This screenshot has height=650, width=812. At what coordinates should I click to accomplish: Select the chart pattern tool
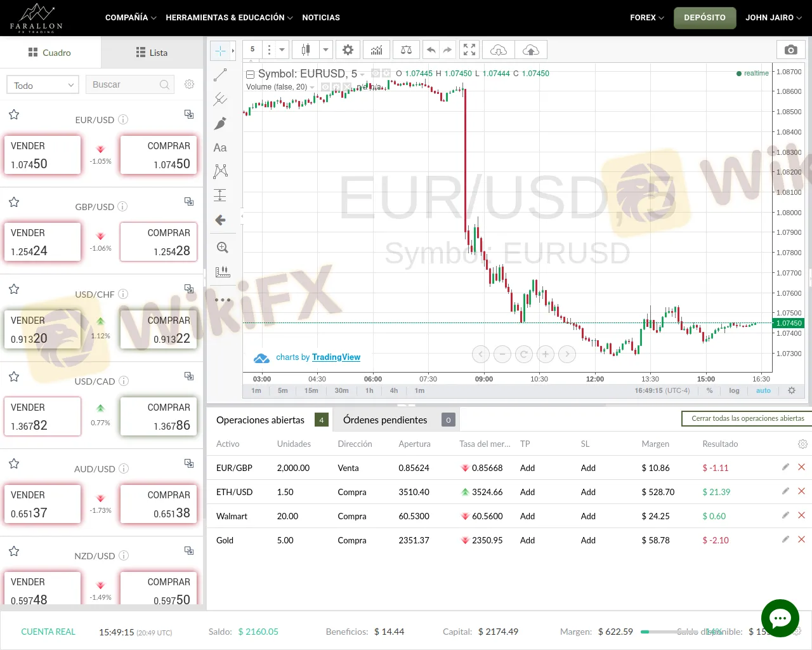pyautogui.click(x=220, y=171)
